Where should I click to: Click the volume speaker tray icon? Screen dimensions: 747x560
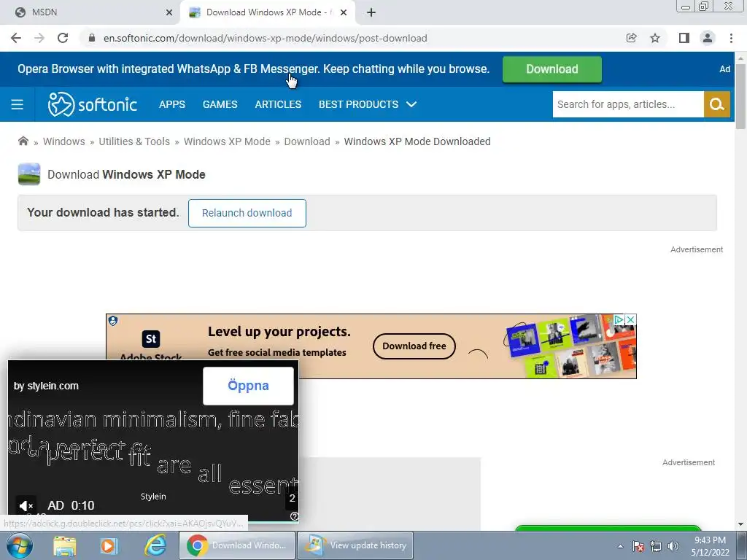click(x=673, y=546)
